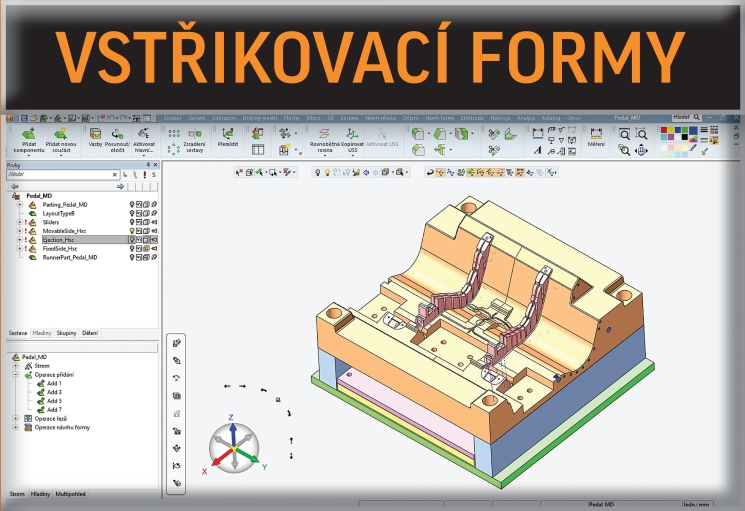Click the top icon in vertical viewport toolbar
Image resolution: width=745 pixels, height=511 pixels.
pyautogui.click(x=176, y=343)
